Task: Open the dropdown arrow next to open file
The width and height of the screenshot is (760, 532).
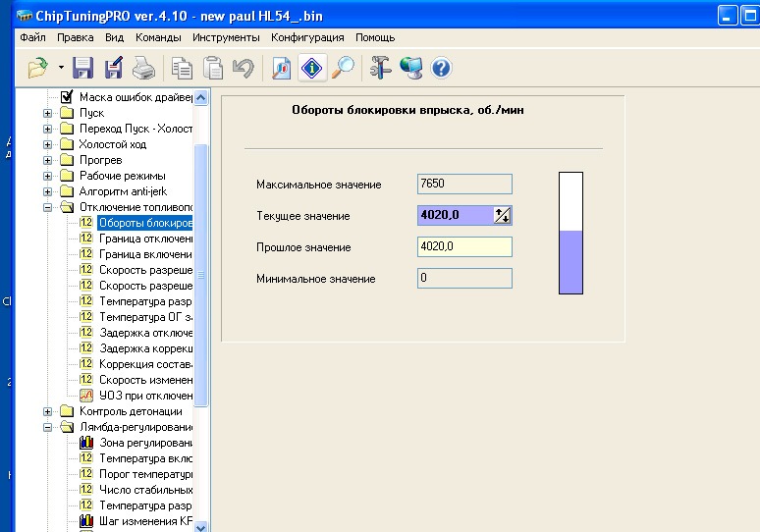Action: [x=61, y=68]
